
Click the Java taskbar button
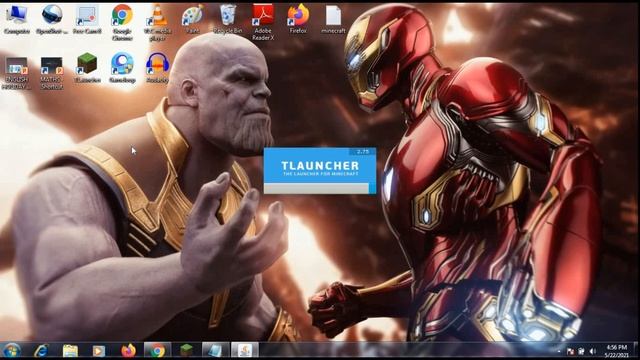pyautogui.click(x=245, y=350)
